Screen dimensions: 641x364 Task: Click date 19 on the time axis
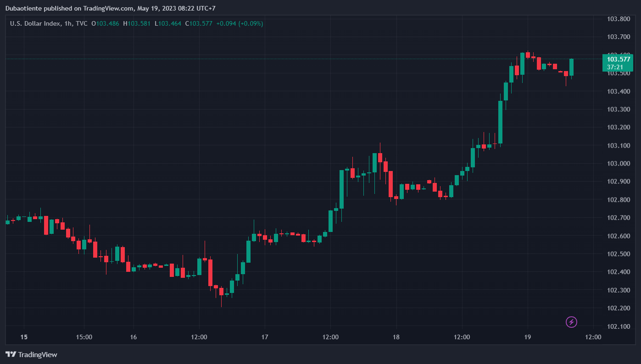(527, 337)
